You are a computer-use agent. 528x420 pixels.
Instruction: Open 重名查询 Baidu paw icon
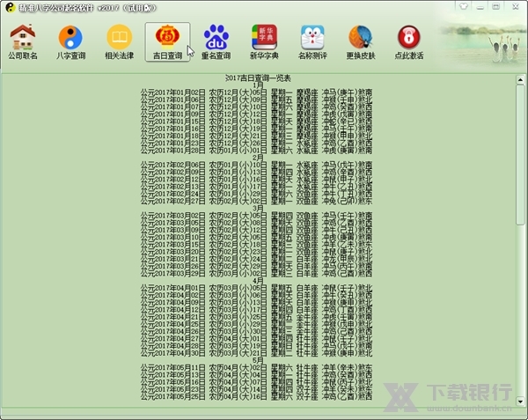click(216, 41)
